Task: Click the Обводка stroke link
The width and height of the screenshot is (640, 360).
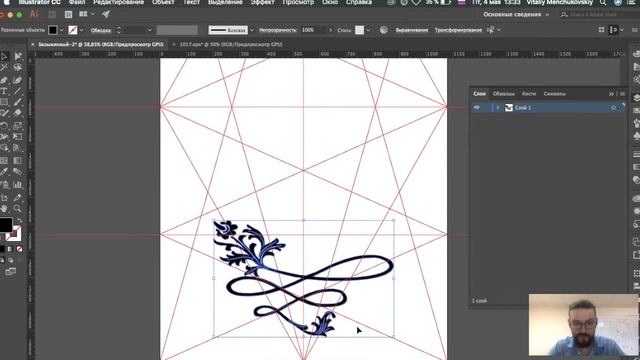Action: (100, 30)
